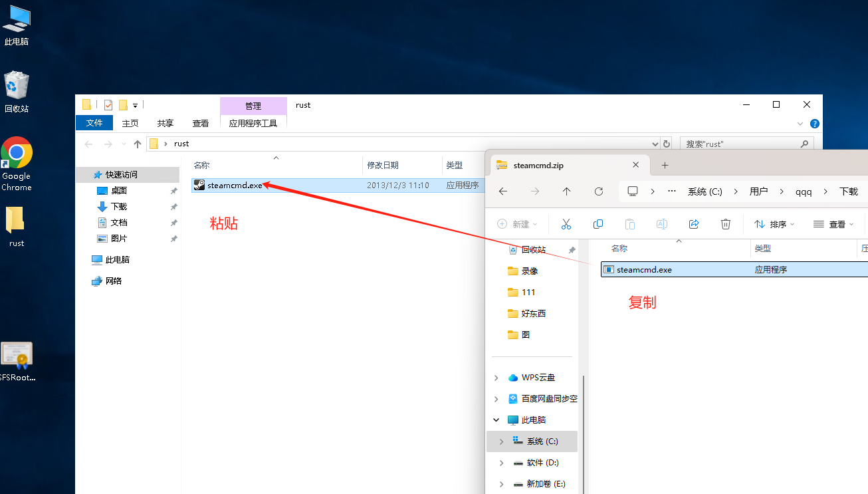Open the address bar history dropdown
868x494 pixels.
656,144
